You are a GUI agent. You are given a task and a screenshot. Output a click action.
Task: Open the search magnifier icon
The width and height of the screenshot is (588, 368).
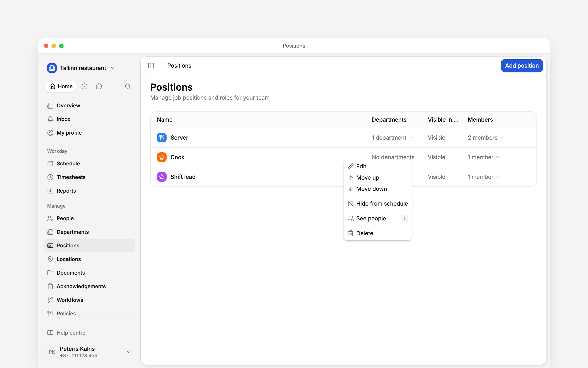(x=128, y=86)
